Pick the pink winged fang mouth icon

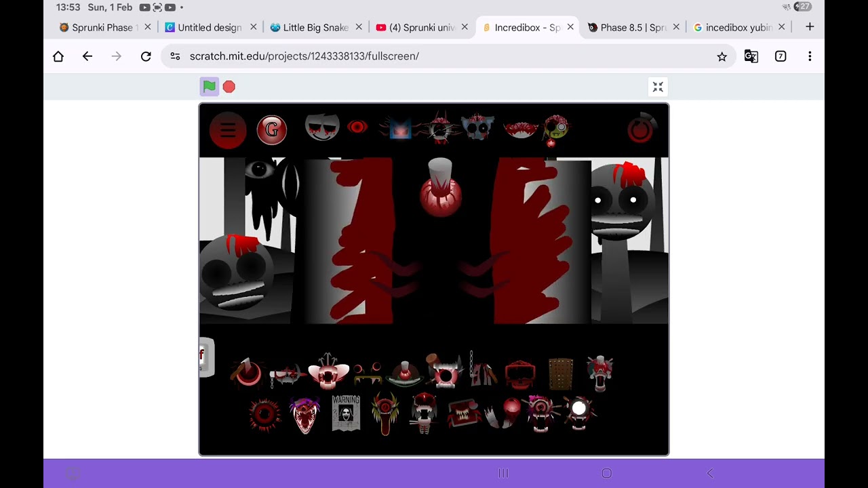coord(328,371)
